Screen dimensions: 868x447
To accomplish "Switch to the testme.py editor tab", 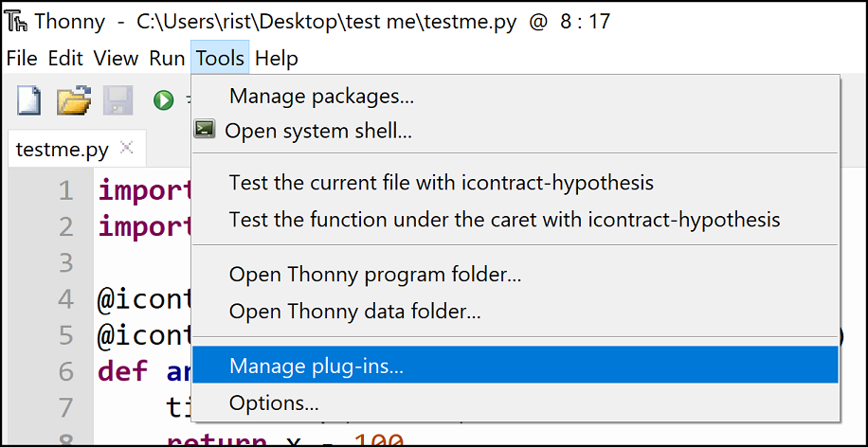I will click(x=62, y=150).
